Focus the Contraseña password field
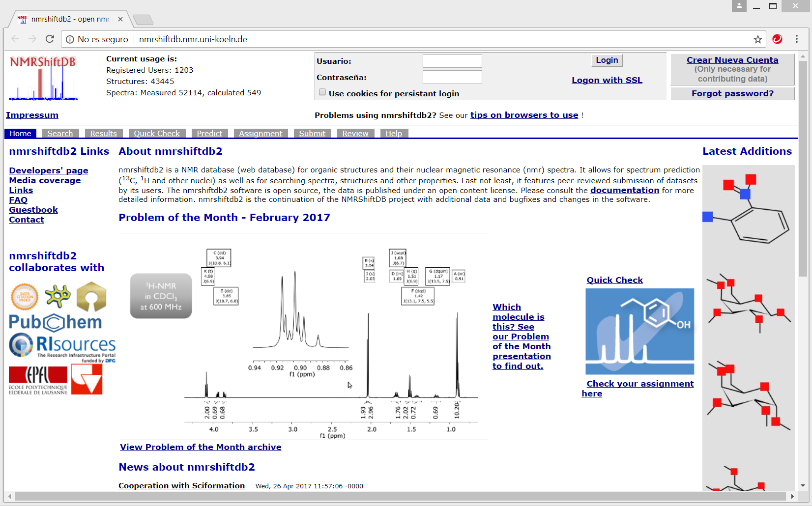 coord(452,77)
